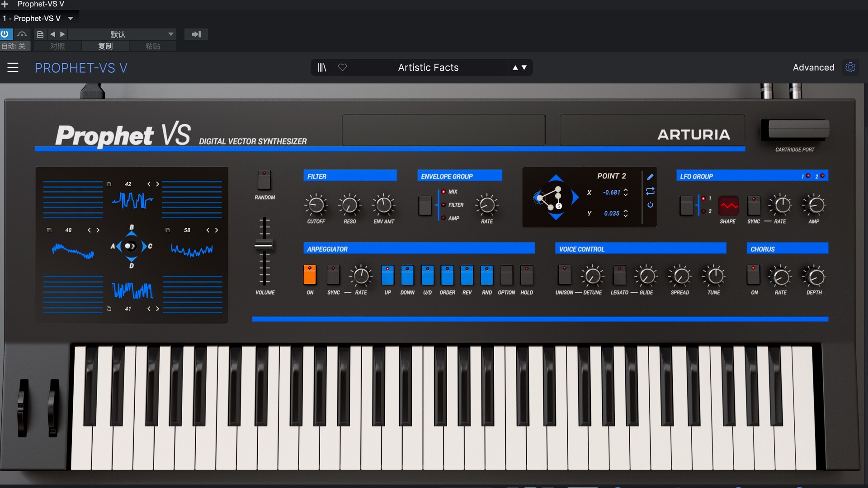Enable arpeggiator UP mode
Screen dimensions: 868x488
[x=387, y=275]
